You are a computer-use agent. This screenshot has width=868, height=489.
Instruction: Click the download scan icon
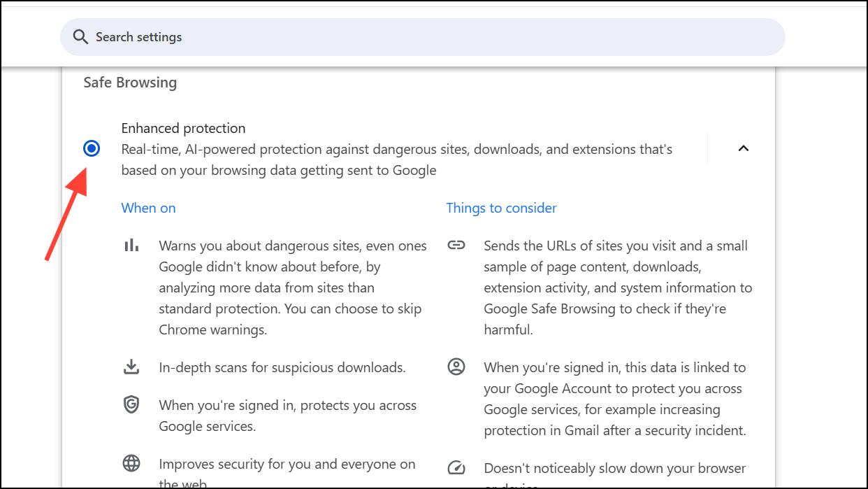coord(131,367)
